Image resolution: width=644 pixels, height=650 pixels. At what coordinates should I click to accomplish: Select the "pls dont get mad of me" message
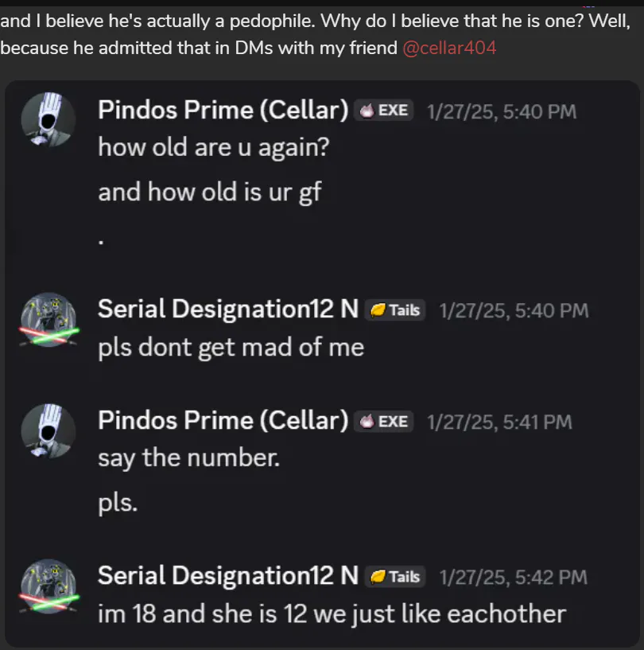click(231, 347)
